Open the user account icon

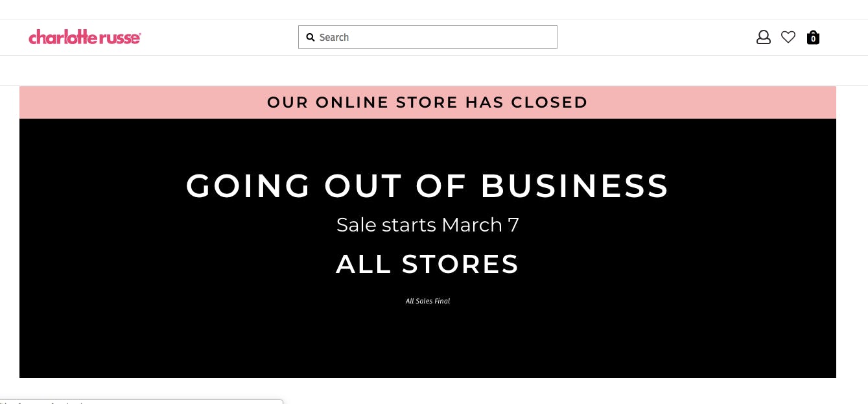tap(764, 38)
